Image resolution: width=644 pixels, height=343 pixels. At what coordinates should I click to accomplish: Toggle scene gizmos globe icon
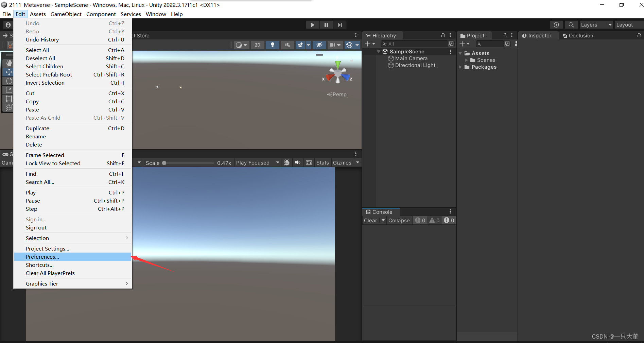click(349, 45)
